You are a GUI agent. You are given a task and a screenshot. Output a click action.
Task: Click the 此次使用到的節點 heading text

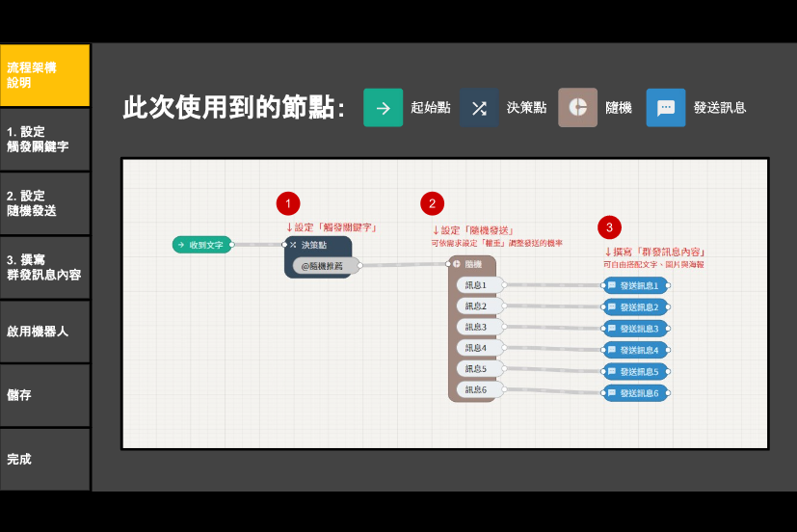234,108
